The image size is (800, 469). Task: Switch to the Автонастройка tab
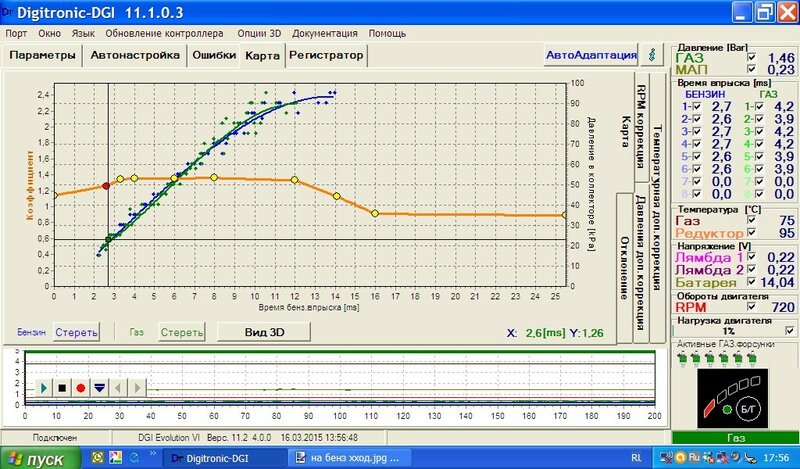(x=134, y=55)
